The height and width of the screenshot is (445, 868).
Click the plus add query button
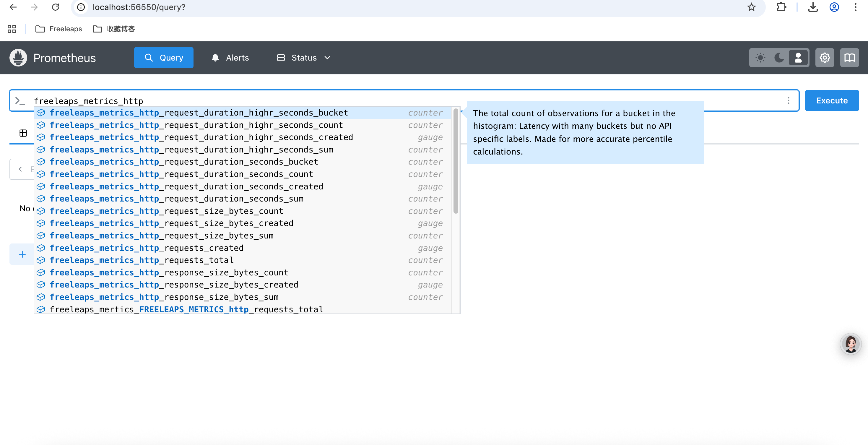click(22, 254)
